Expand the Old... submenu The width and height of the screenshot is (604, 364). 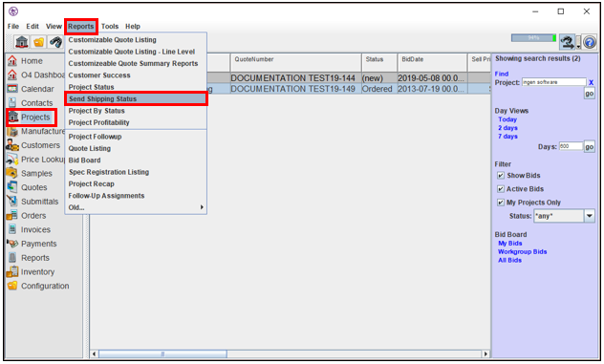(136, 207)
